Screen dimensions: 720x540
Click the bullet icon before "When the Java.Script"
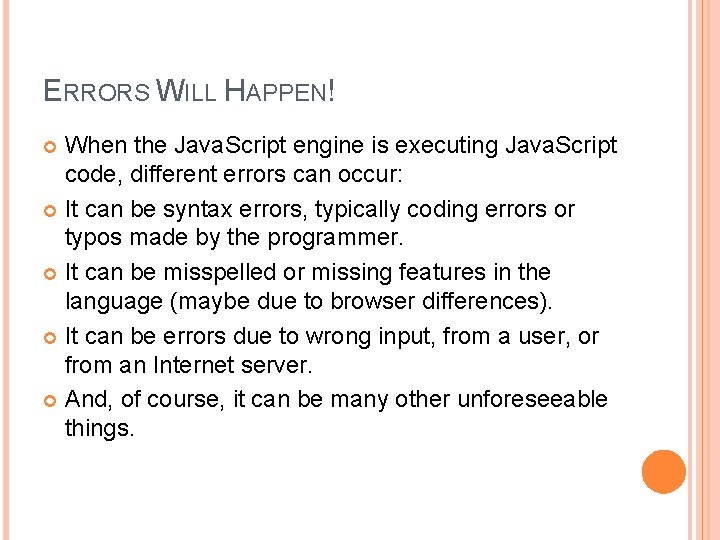tap(51, 147)
